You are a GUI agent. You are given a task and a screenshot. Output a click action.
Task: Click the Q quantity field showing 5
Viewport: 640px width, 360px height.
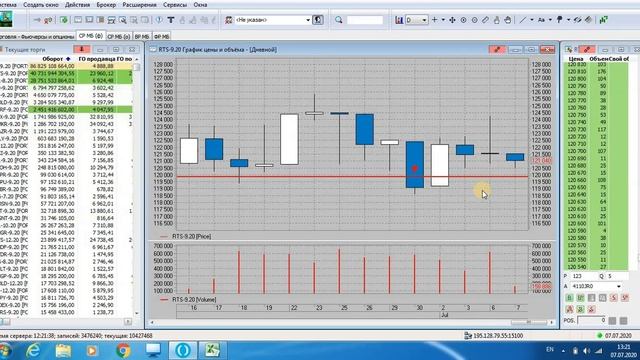point(617,276)
